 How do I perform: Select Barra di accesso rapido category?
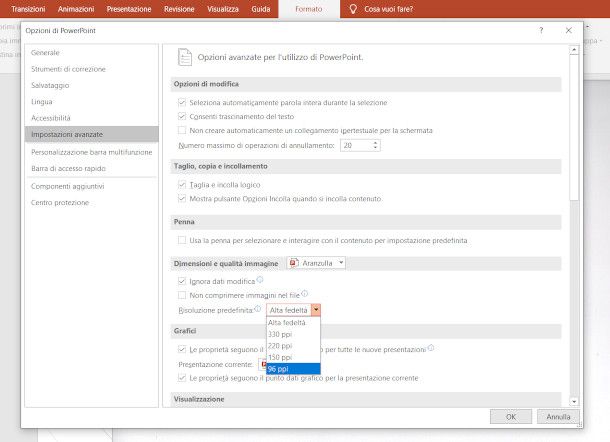(x=92, y=168)
